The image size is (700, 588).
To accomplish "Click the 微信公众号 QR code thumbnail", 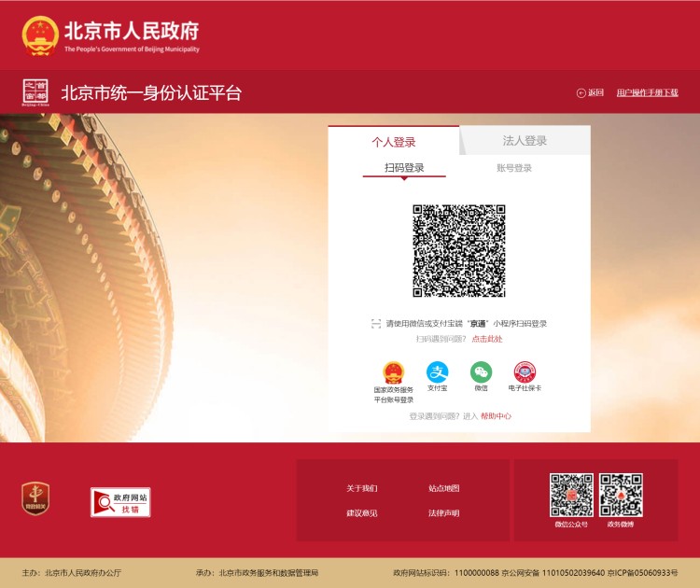I will pyautogui.click(x=571, y=495).
